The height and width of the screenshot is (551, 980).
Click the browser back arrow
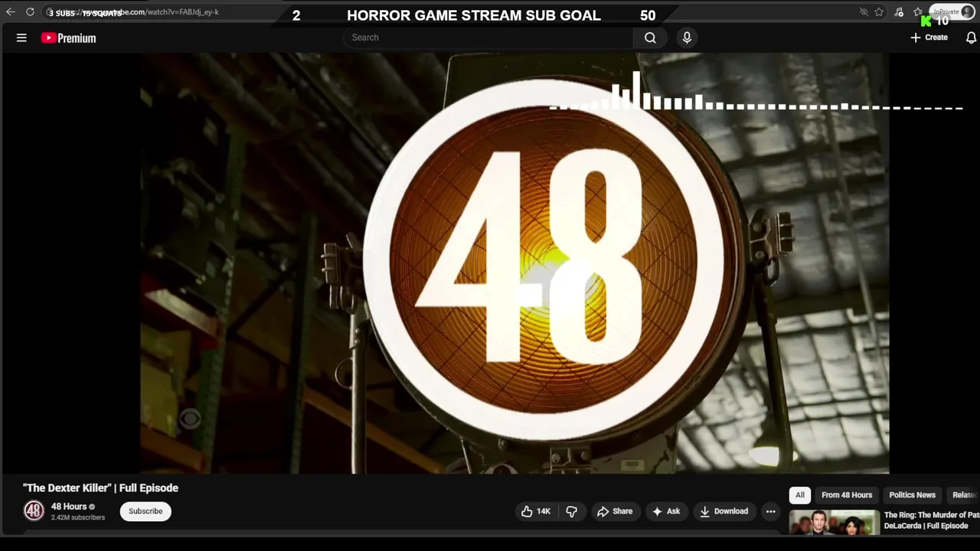(11, 12)
